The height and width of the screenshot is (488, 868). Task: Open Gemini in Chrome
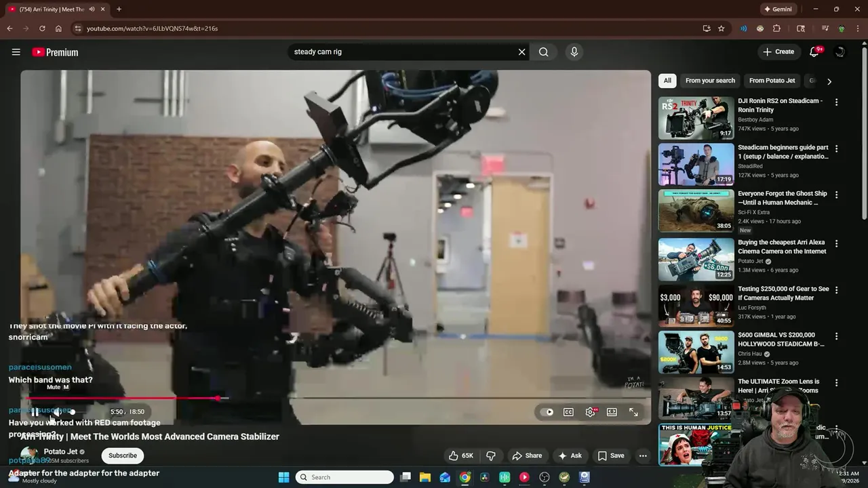[778, 9]
